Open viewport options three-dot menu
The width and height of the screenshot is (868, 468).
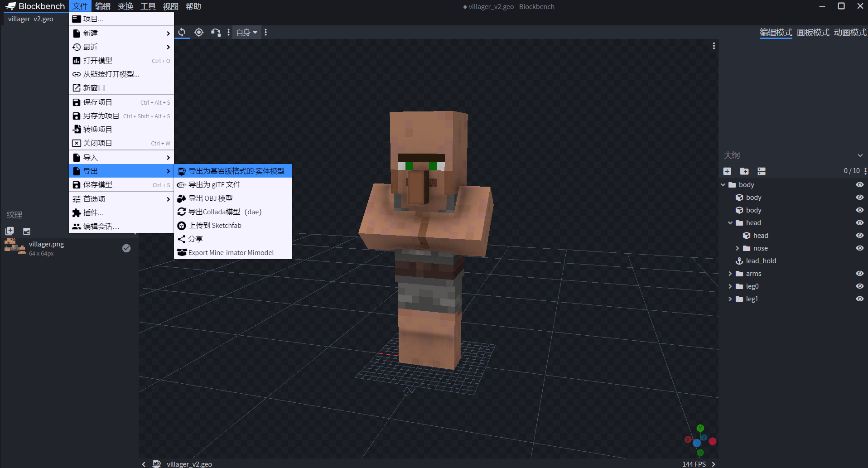[x=714, y=46]
